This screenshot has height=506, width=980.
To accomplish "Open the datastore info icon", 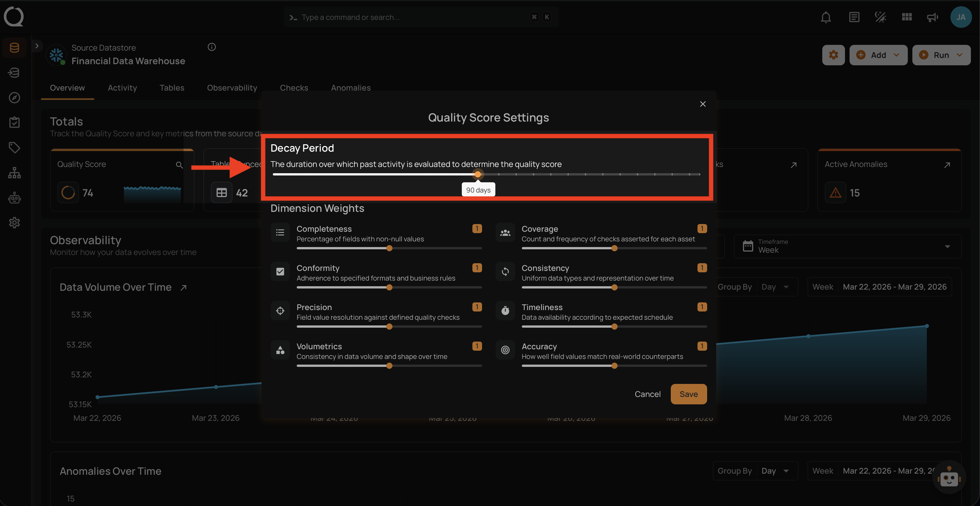I will [212, 47].
